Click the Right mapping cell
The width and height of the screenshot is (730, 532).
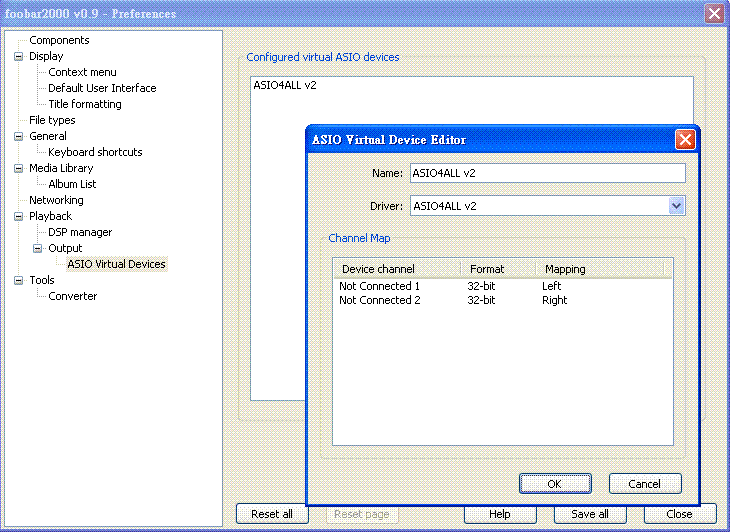coord(554,300)
